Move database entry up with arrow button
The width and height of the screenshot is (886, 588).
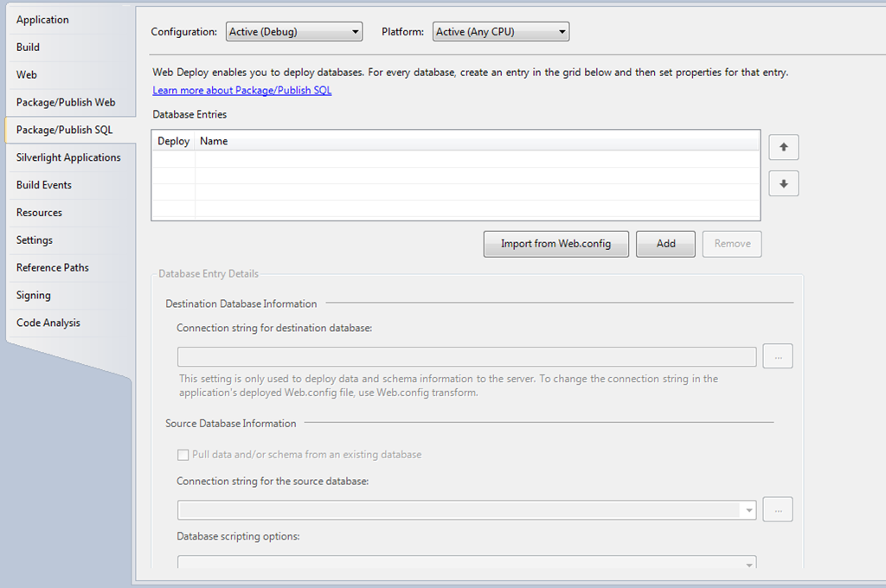[783, 147]
